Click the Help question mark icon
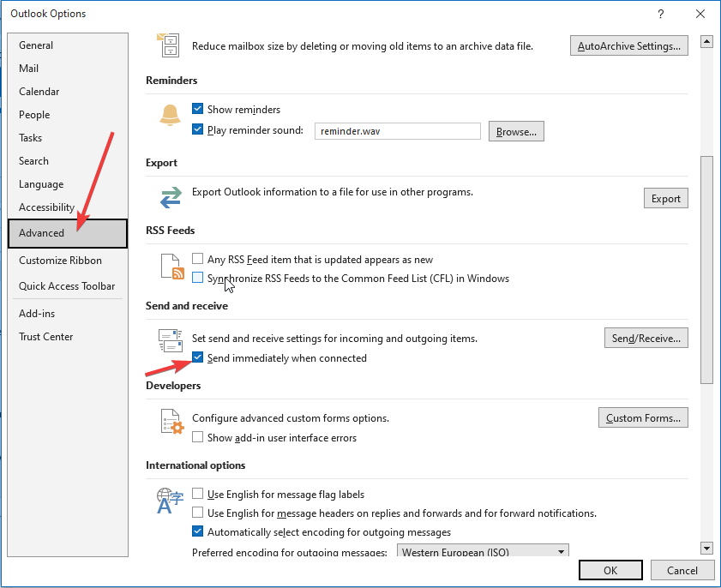The height and width of the screenshot is (588, 721). (660, 14)
